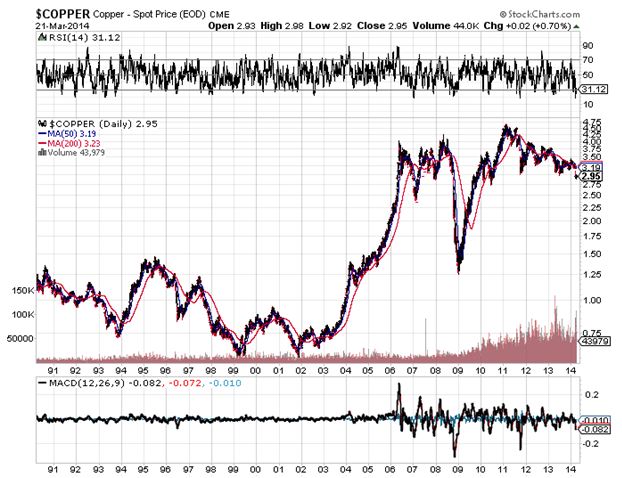Viewport: 622px width, 478px height.
Task: Click the black MACD line legend swatch
Action: click(x=42, y=383)
